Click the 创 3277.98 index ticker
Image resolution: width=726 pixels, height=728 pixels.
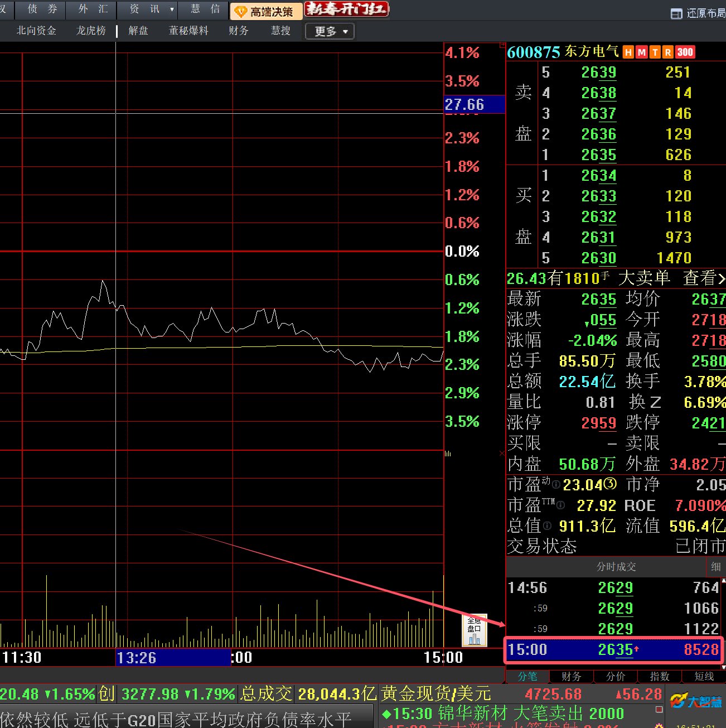point(167,695)
